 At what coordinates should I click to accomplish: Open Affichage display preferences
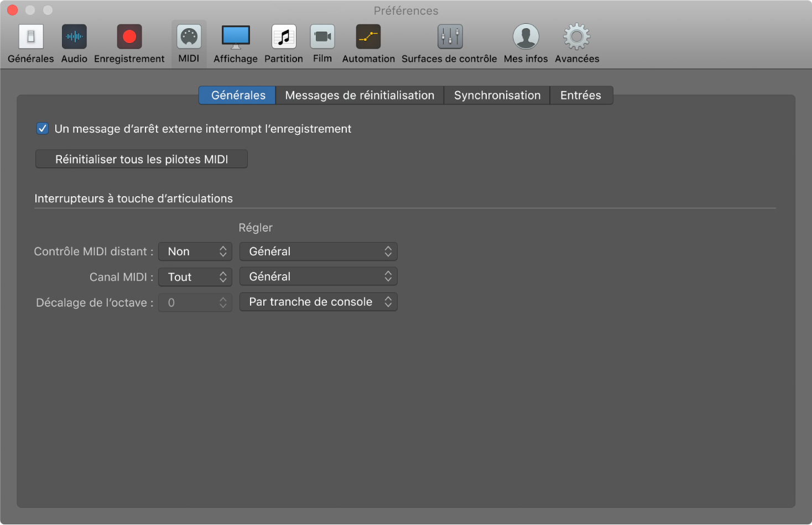tap(236, 38)
